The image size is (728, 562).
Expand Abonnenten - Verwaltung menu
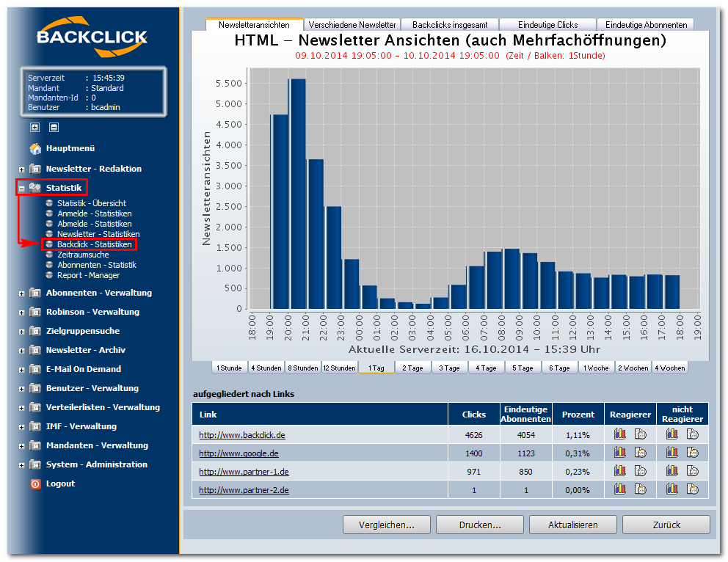pyautogui.click(x=21, y=293)
